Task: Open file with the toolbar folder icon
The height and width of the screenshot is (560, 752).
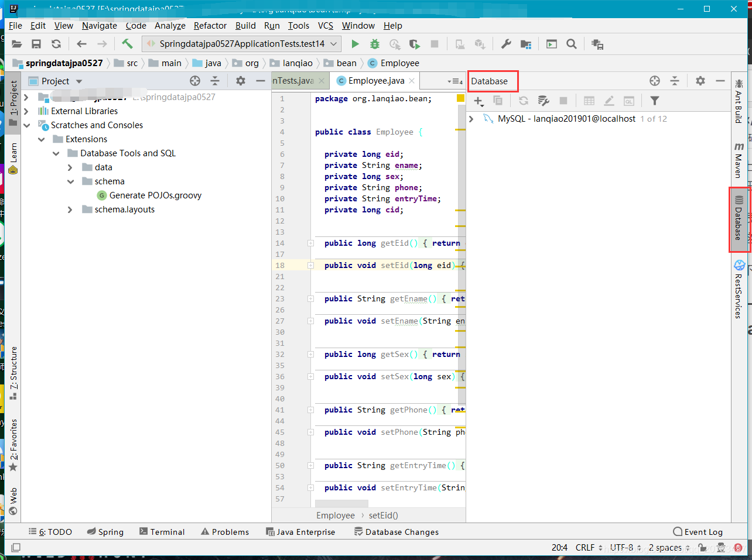Action: click(17, 44)
